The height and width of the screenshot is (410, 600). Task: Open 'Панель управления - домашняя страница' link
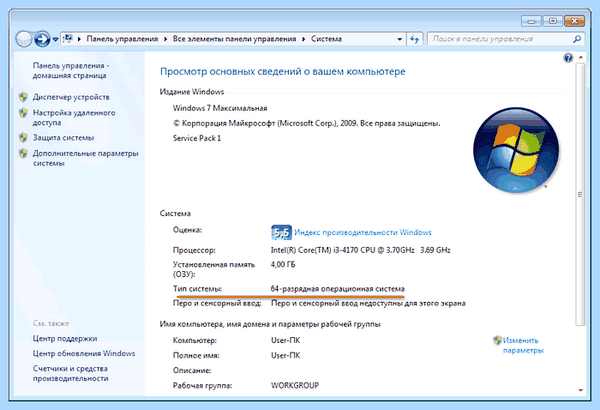[x=70, y=70]
